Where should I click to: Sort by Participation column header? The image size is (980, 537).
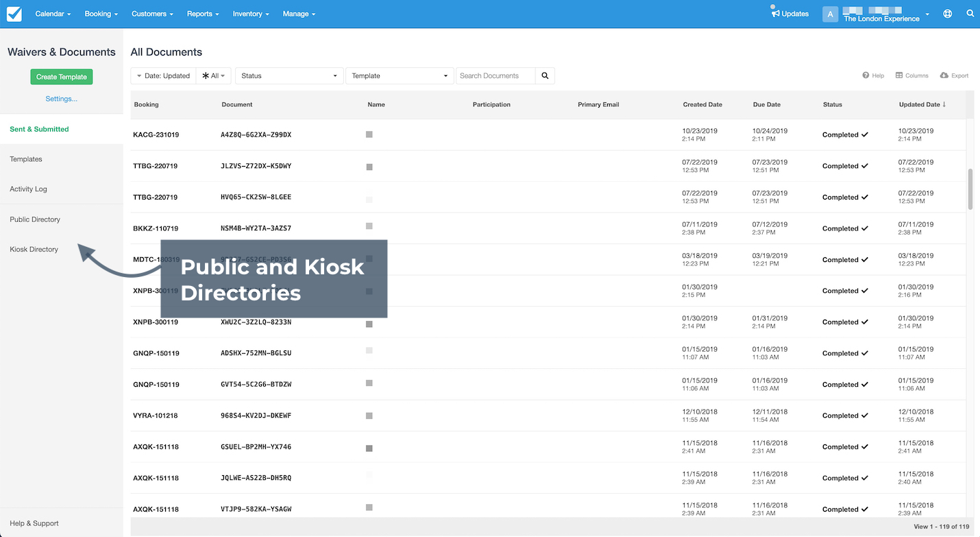pyautogui.click(x=491, y=105)
